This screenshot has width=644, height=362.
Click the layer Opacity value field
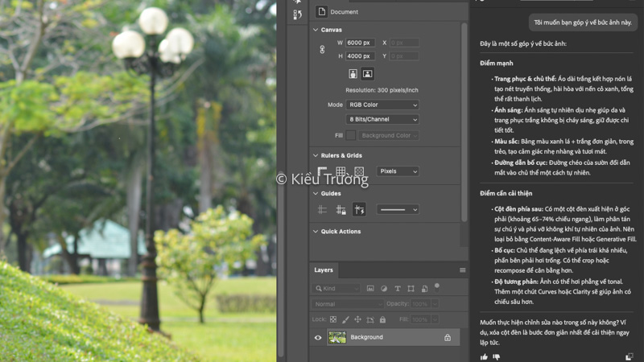(x=420, y=304)
